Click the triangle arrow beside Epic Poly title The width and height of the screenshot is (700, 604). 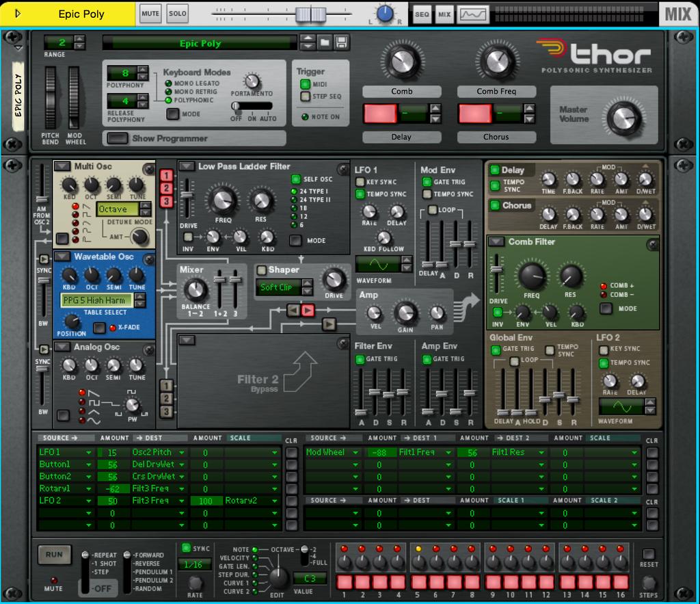pos(17,14)
